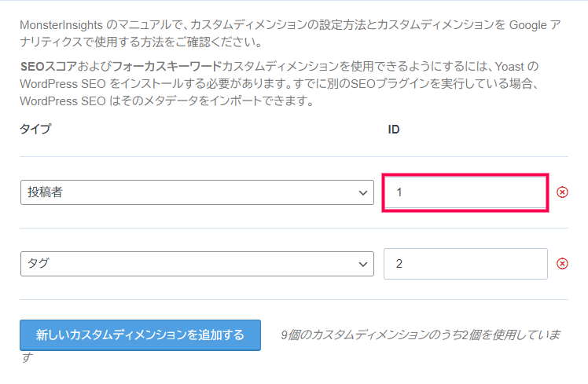Focus the ID field containing 2
The image size is (588, 384).
pos(465,264)
